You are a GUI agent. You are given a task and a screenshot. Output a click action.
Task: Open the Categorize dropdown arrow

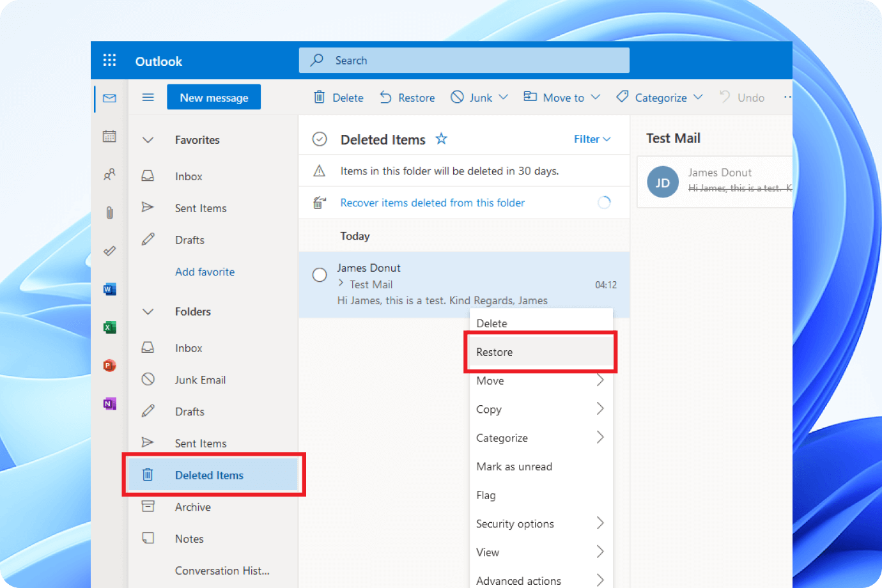(x=698, y=97)
